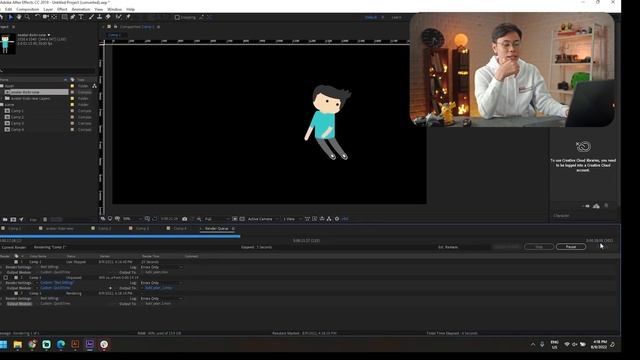Switch to the Render Queue tab
Screen dimensions: 640x360
click(216, 229)
